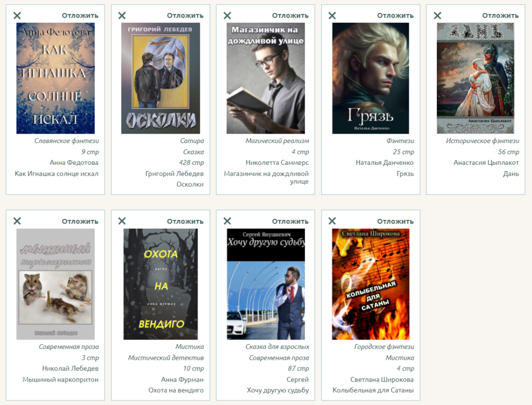Click 'Отложить' on 'Охота на вендиго' card
Screen dimensions: 532x405
click(x=185, y=221)
